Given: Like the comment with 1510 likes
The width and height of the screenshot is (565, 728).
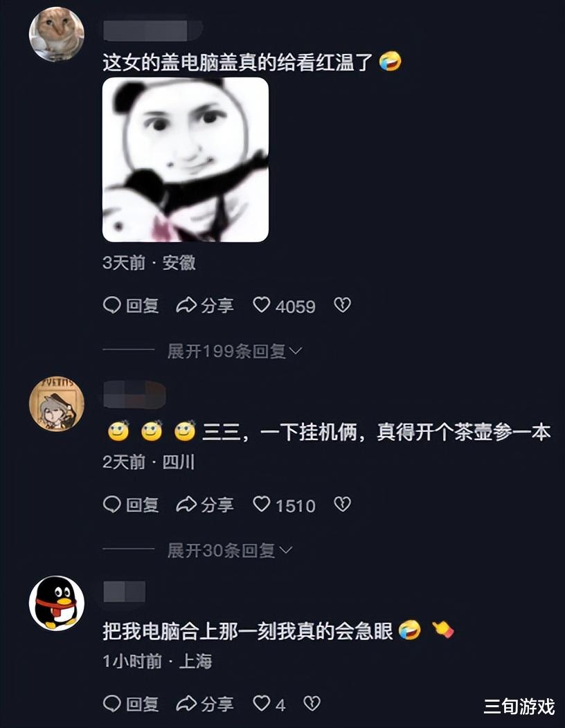Looking at the screenshot, I should pos(261,504).
